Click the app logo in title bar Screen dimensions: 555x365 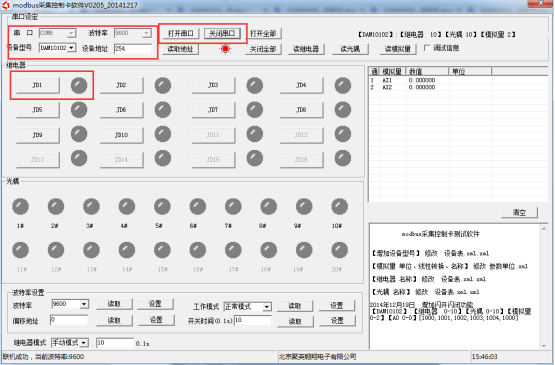pyautogui.click(x=5, y=5)
